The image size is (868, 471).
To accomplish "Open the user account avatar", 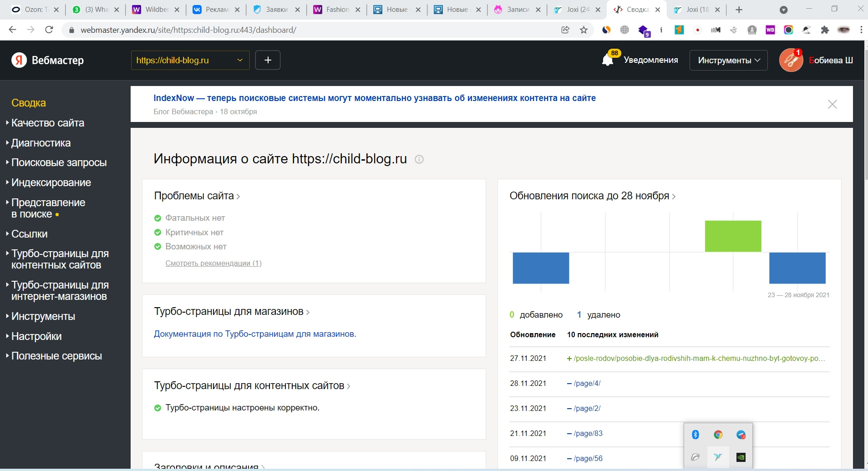I will (x=791, y=60).
